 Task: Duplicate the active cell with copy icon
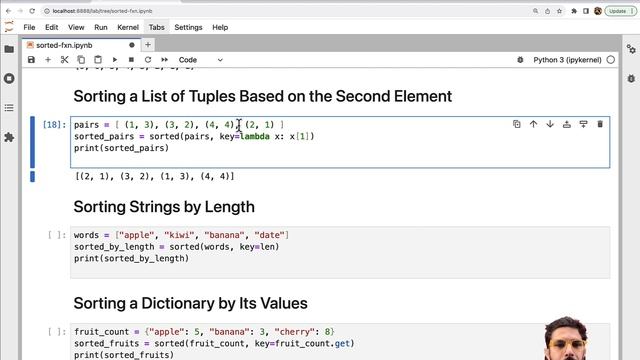[517, 124]
